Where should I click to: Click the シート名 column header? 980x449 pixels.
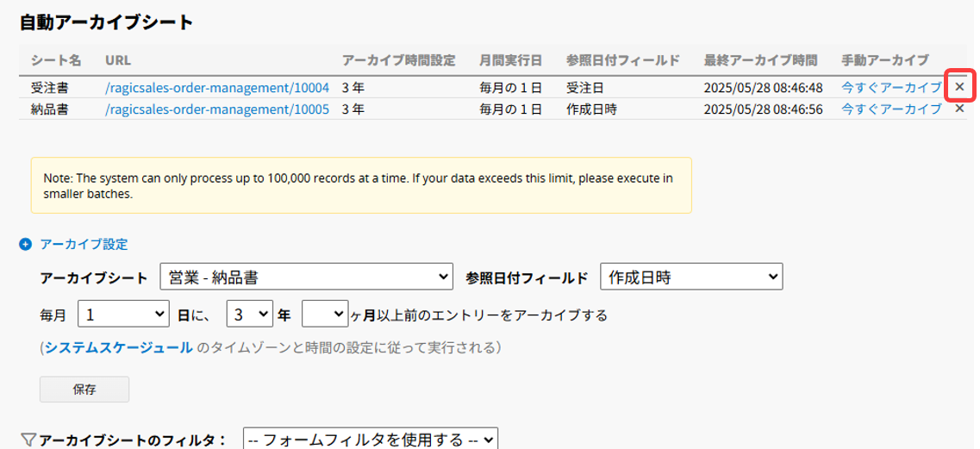coord(56,60)
